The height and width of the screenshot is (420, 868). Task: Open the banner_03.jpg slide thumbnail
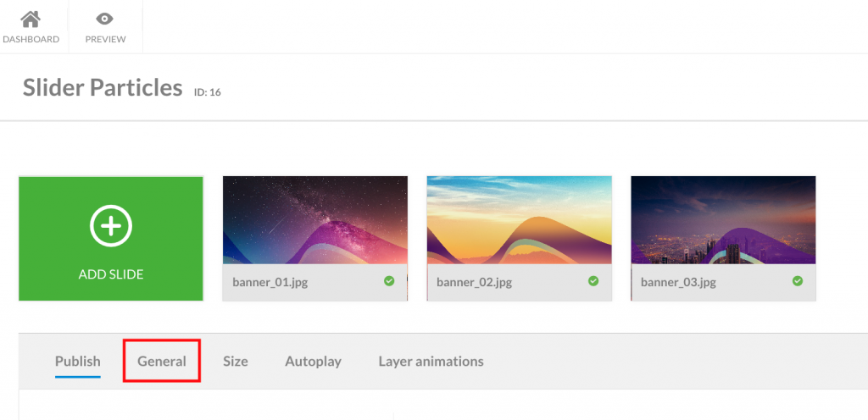[x=724, y=220]
